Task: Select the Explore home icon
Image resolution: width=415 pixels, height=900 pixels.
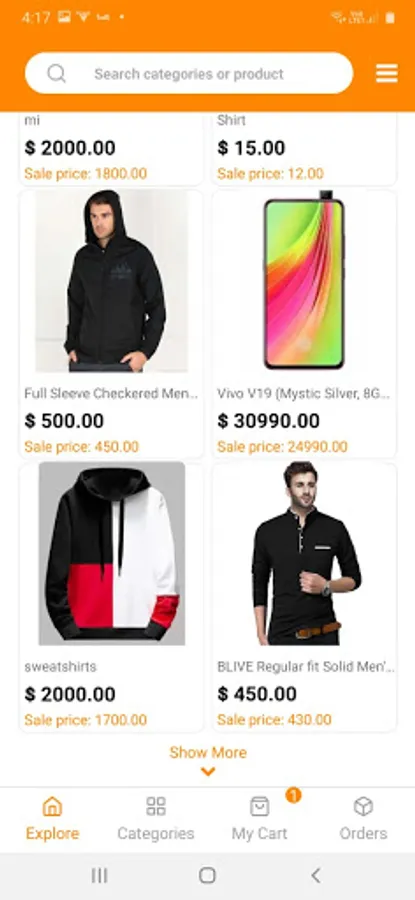Action: point(52,806)
